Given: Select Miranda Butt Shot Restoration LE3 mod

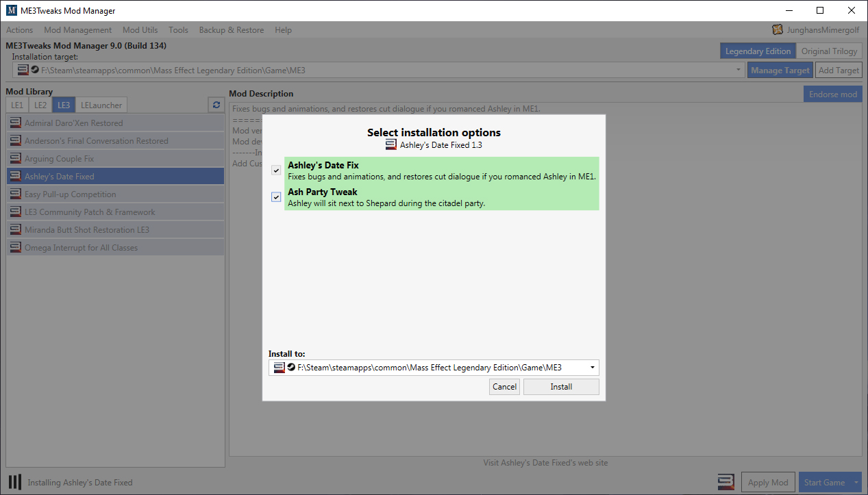Looking at the screenshot, I should (116, 230).
